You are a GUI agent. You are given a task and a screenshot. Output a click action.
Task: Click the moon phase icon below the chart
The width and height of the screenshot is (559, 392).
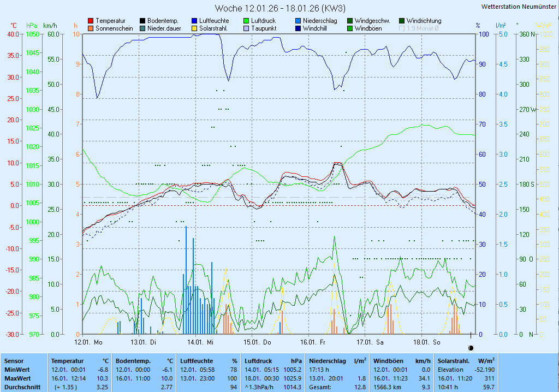(x=471, y=347)
